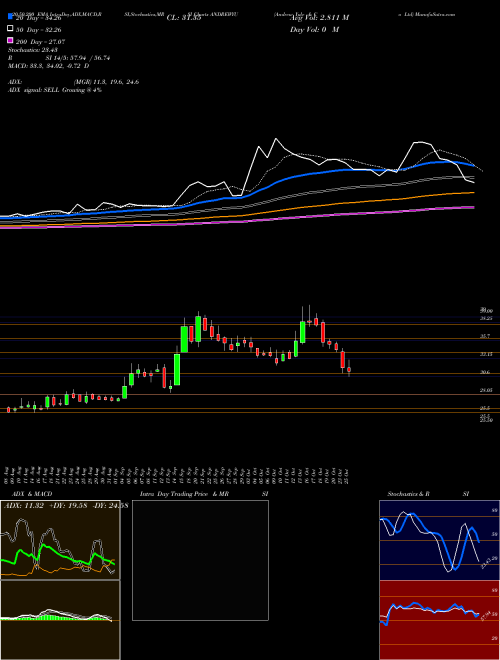Click the 35.7 price level label
The width and height of the screenshot is (500, 660).
click(x=485, y=336)
